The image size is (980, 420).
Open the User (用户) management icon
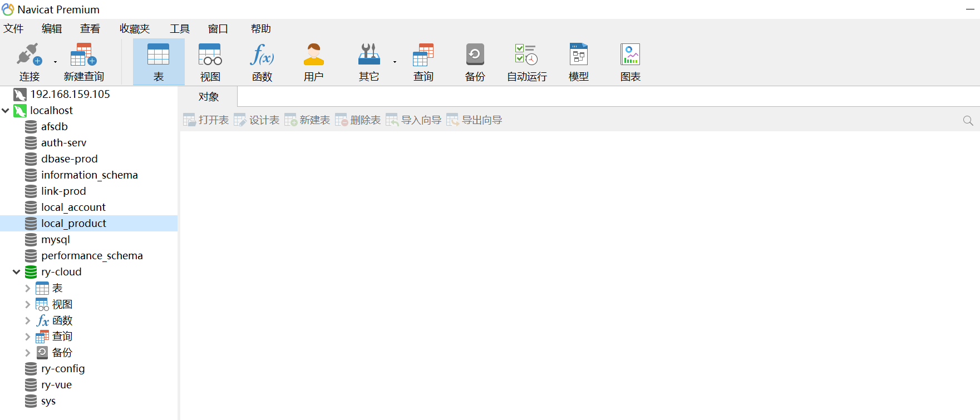coord(314,55)
